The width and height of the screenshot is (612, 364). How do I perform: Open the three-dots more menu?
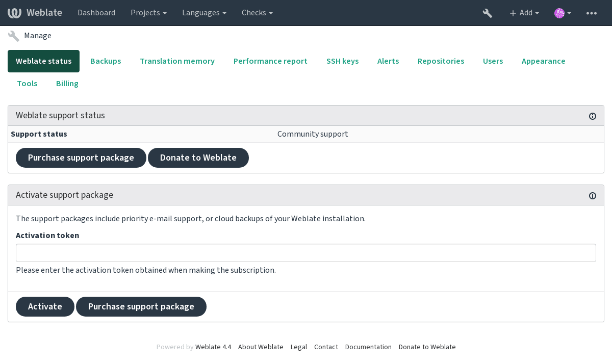point(592,13)
